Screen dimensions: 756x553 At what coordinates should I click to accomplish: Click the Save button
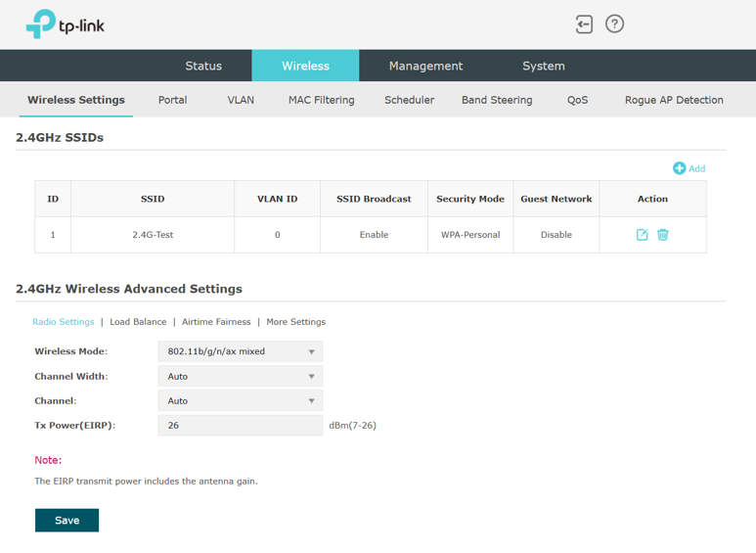[67, 520]
